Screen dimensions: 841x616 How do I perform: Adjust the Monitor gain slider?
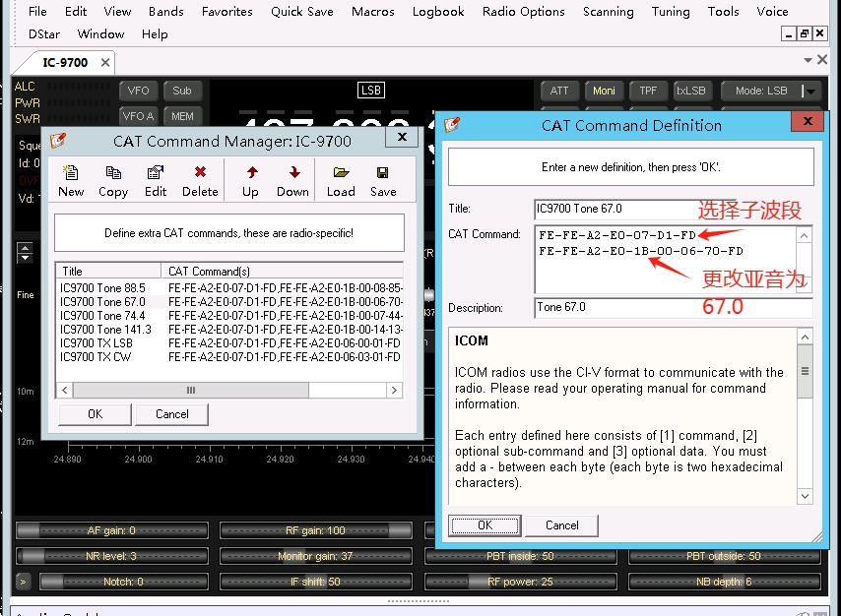(316, 556)
